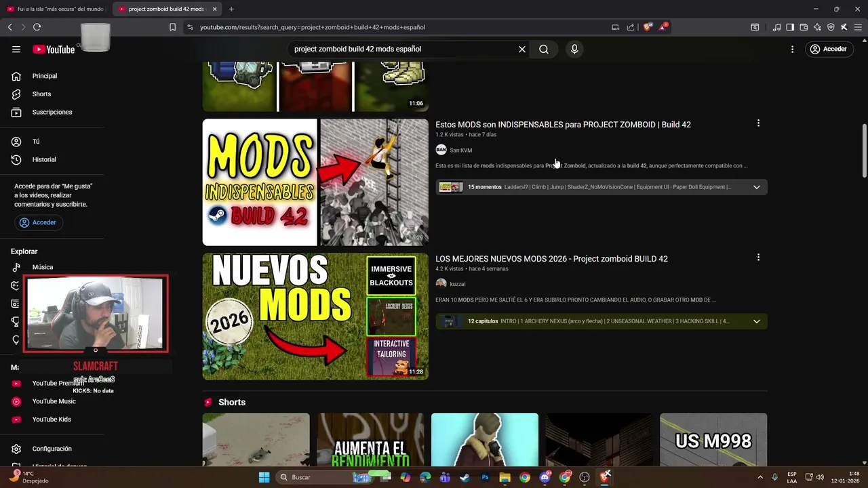Open Configuración in the sidebar

[52, 449]
